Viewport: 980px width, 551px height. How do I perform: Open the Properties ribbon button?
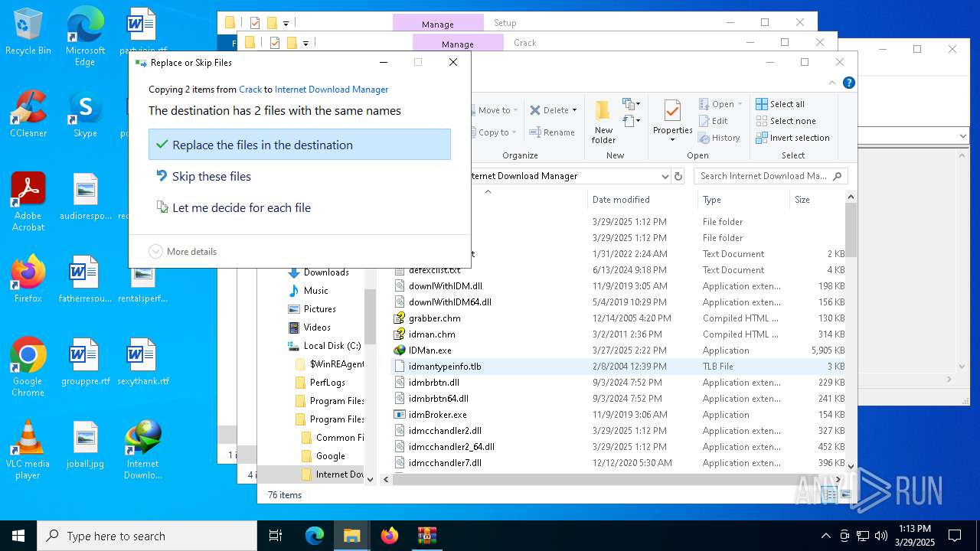[672, 122]
